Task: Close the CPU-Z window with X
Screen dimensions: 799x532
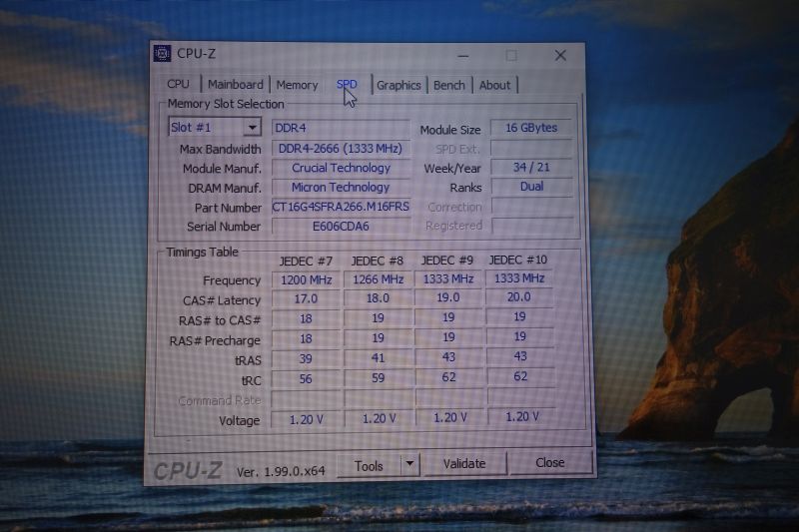Action: point(560,55)
